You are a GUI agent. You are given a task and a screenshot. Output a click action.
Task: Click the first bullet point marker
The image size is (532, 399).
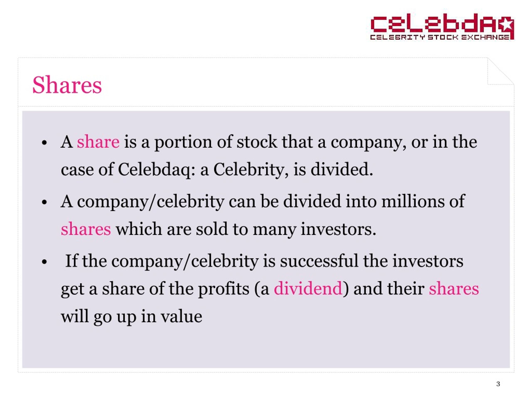coord(44,143)
